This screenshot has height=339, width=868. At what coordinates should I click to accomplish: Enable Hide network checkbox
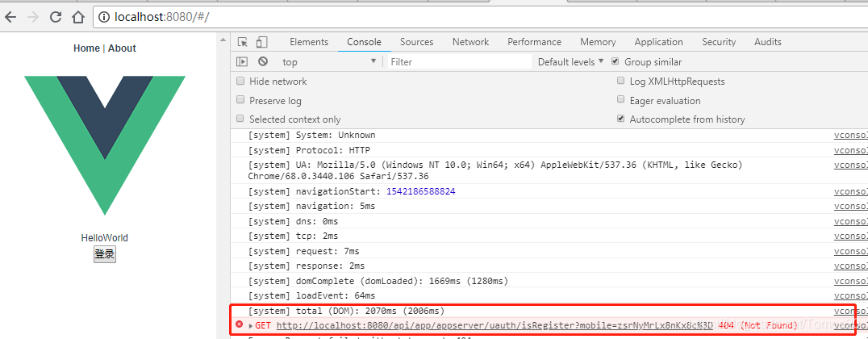[x=240, y=81]
